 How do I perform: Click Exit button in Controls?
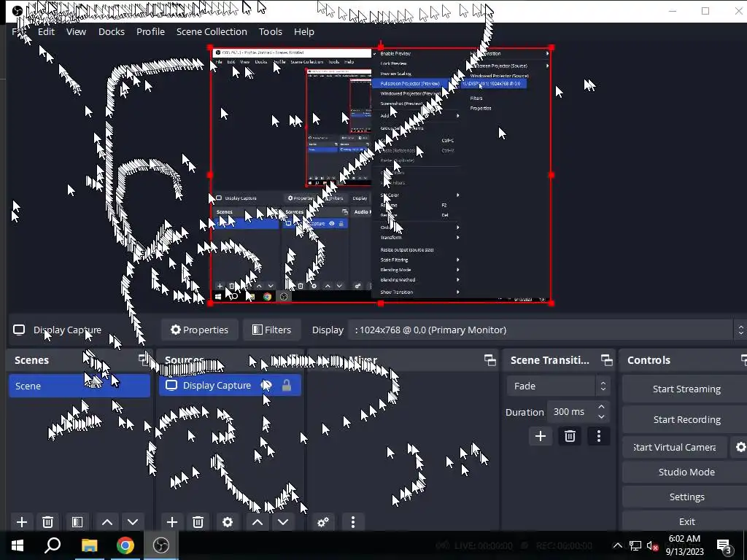tap(686, 521)
